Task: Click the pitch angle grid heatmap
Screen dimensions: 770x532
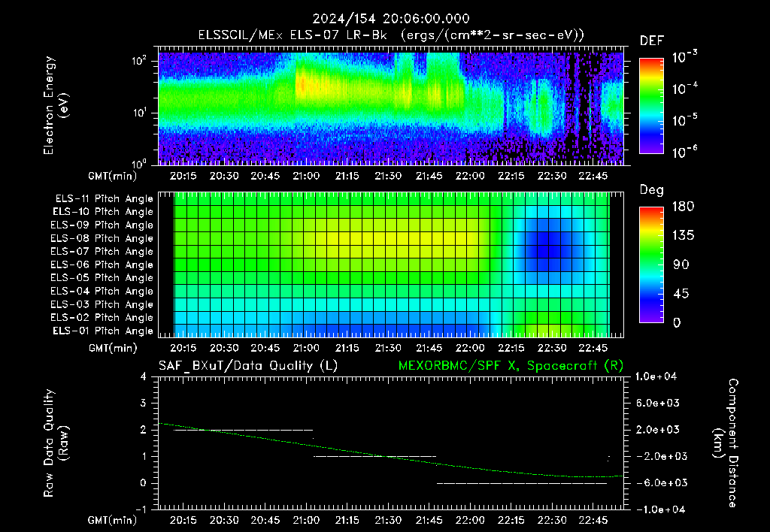Action: tap(391, 264)
